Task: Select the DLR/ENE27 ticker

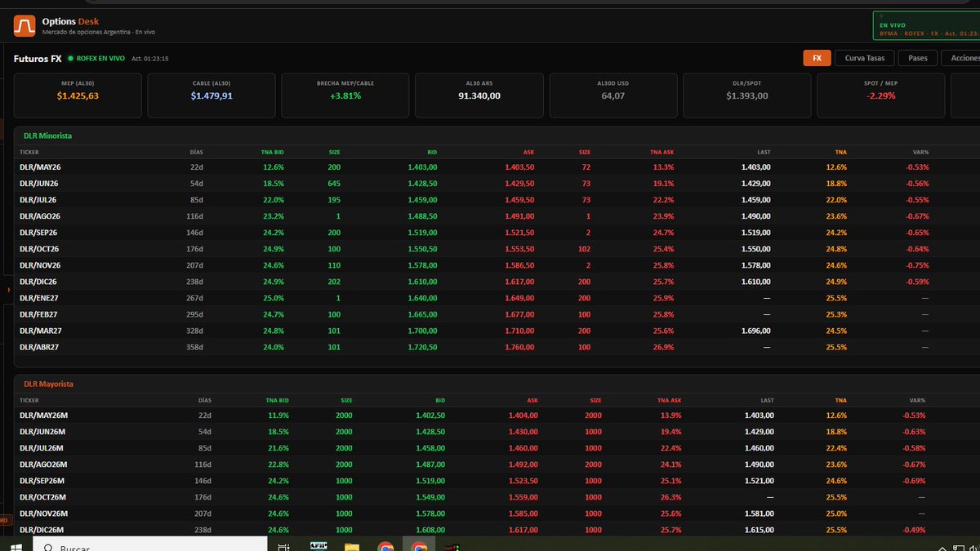Action: click(39, 298)
